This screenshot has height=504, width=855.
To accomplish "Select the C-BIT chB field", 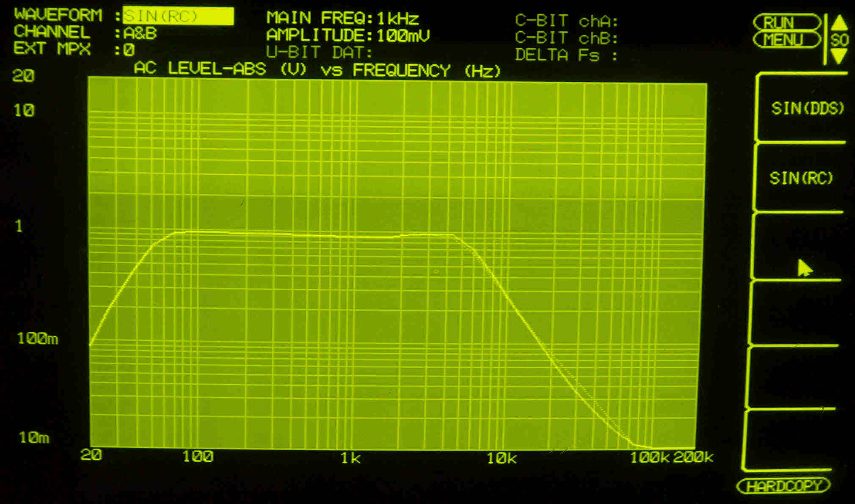I will (x=566, y=38).
